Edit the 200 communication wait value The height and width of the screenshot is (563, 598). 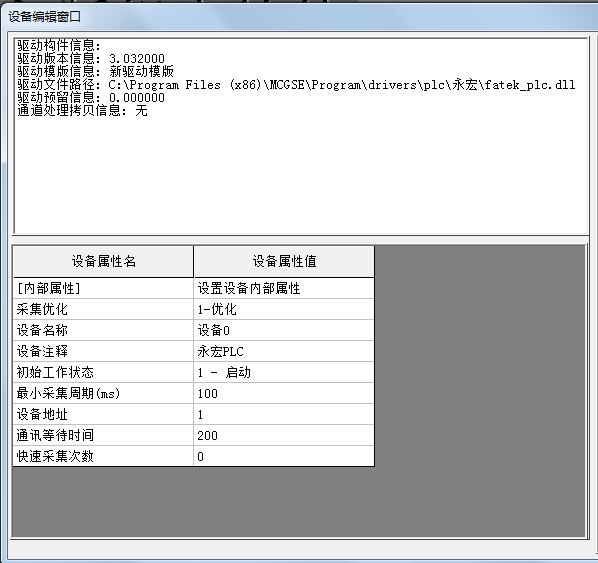(284, 435)
